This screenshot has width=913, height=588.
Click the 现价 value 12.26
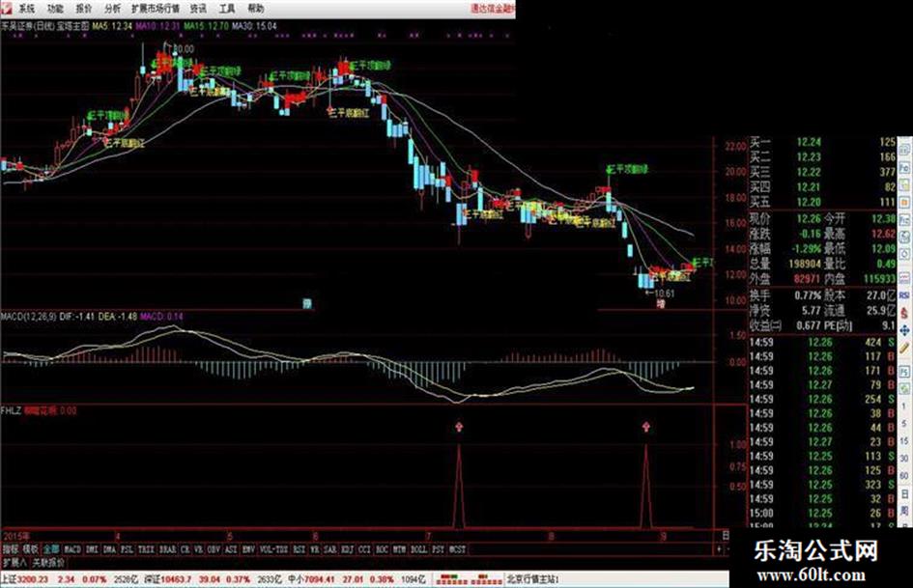point(809,219)
